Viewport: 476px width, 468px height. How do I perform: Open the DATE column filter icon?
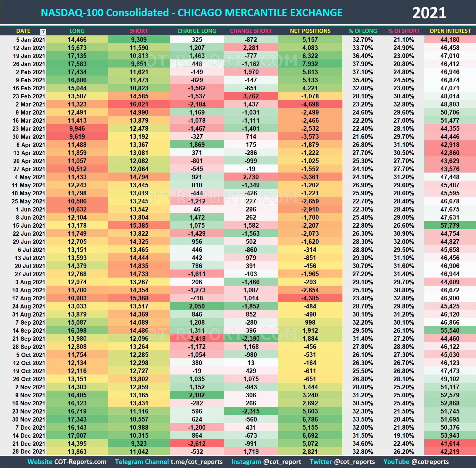pos(43,31)
